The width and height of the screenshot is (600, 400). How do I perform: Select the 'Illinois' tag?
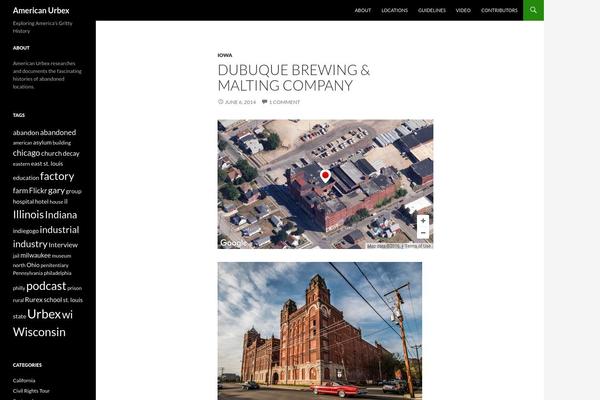pyautogui.click(x=28, y=215)
